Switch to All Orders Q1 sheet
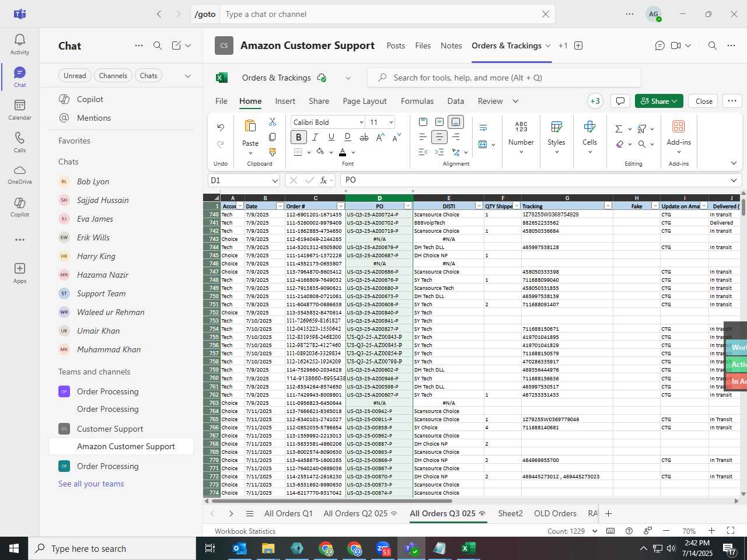Screen dimensions: 747x560 click(x=288, y=513)
